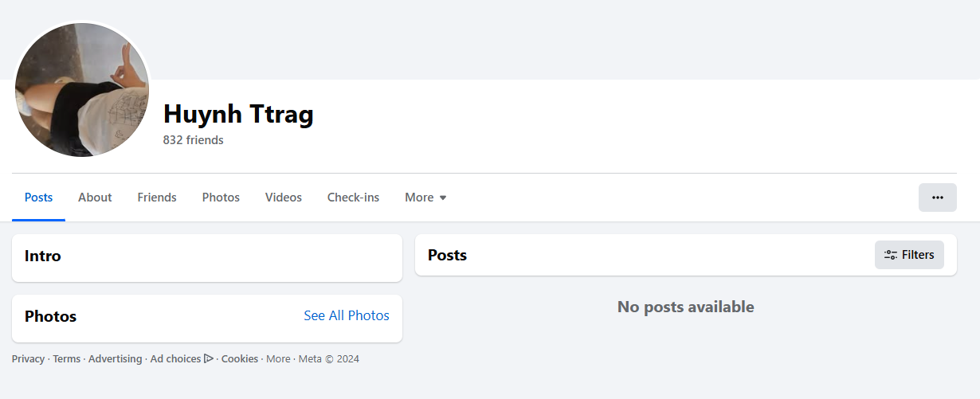This screenshot has height=399, width=980.
Task: Select the Photos tab in navigation
Action: [x=221, y=198]
